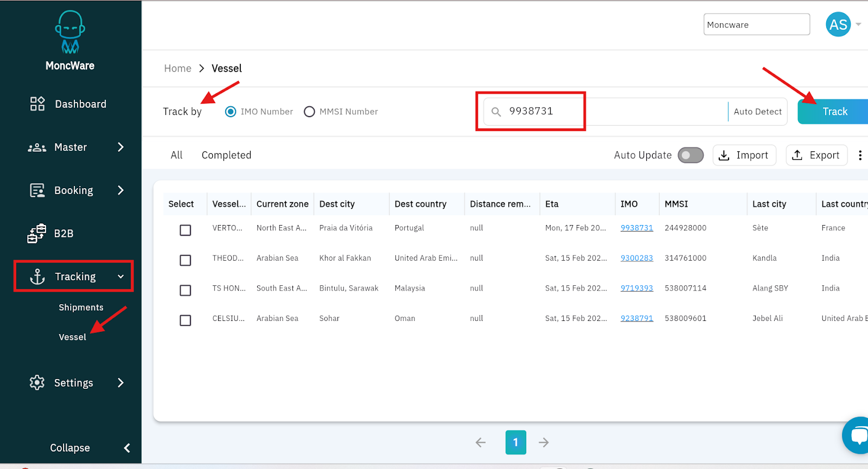Click the Import button label

752,156
